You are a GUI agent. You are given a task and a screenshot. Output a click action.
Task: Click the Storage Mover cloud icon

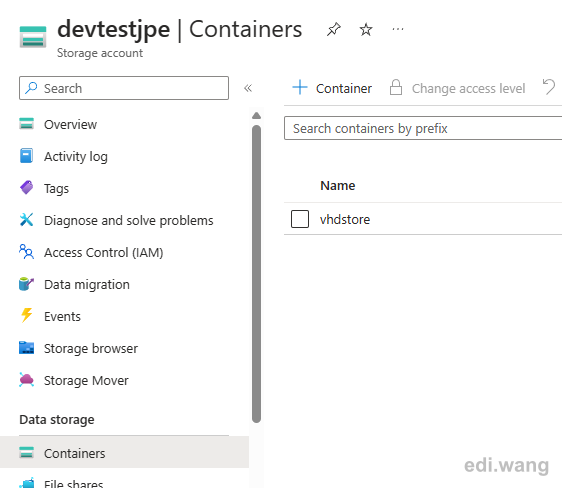pyautogui.click(x=27, y=380)
